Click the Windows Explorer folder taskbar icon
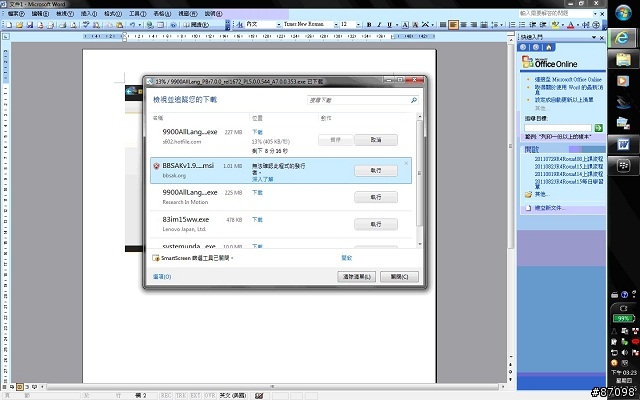640x400 pixels. (x=623, y=60)
